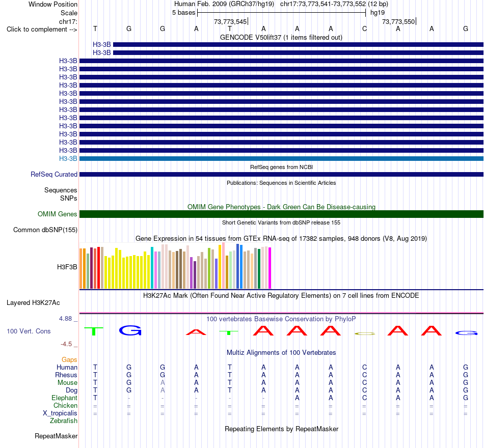Click the Chicken species label
This screenshot has width=484, height=448.
tap(65, 405)
